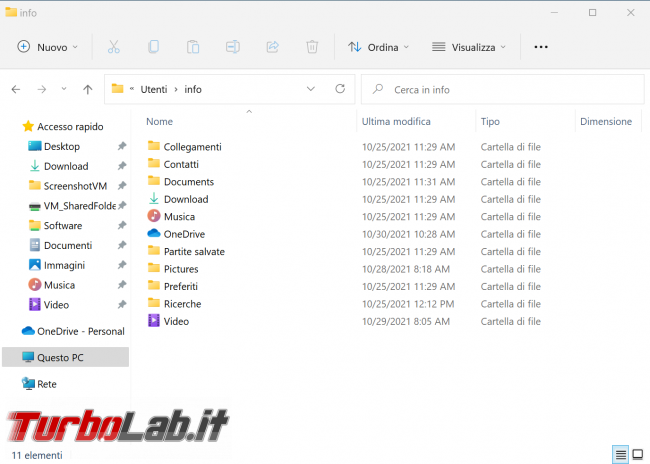The height and width of the screenshot is (464, 650).
Task: Open recent locations chevron dropdown
Action: 64,89
